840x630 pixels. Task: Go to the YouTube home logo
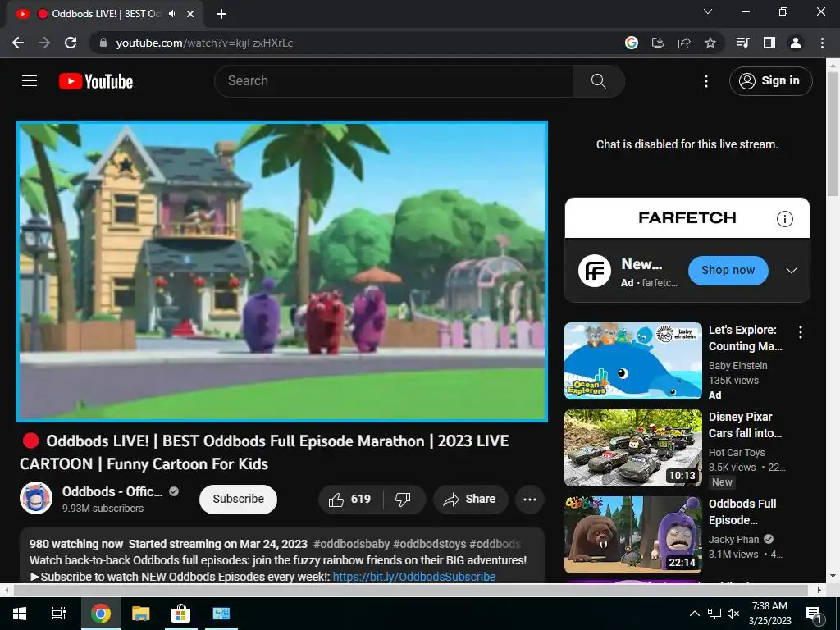click(x=96, y=81)
